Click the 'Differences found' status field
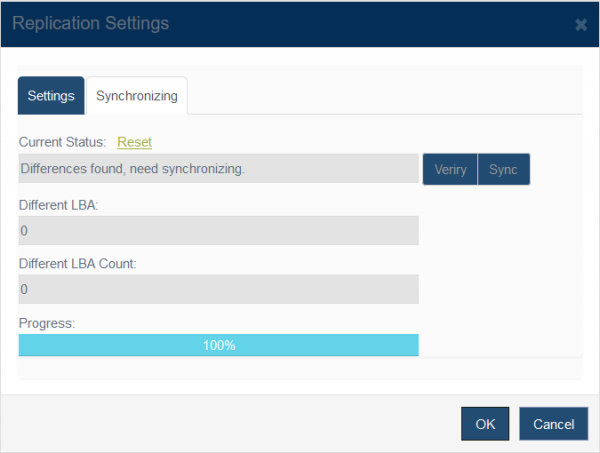Screen dimensions: 600x453 point(218,168)
